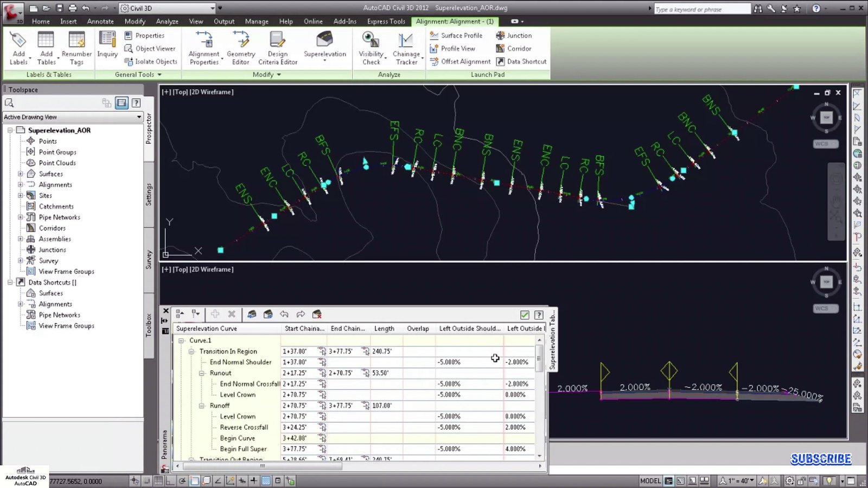868x488 pixels.
Task: Toggle the snap mode status bar button
Action: tap(146, 481)
